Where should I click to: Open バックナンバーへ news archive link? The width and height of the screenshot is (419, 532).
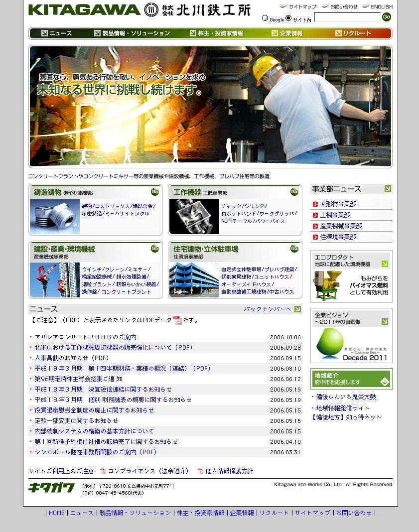(268, 309)
